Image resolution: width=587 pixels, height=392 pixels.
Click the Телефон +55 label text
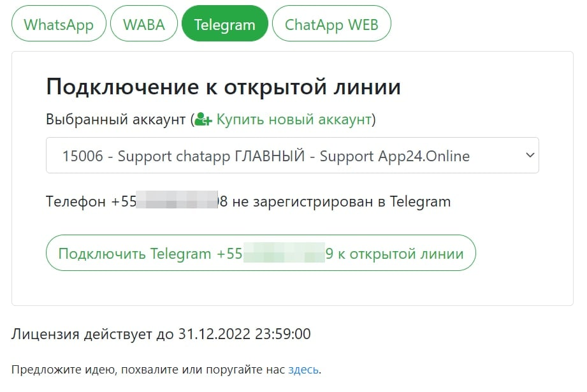click(x=91, y=201)
